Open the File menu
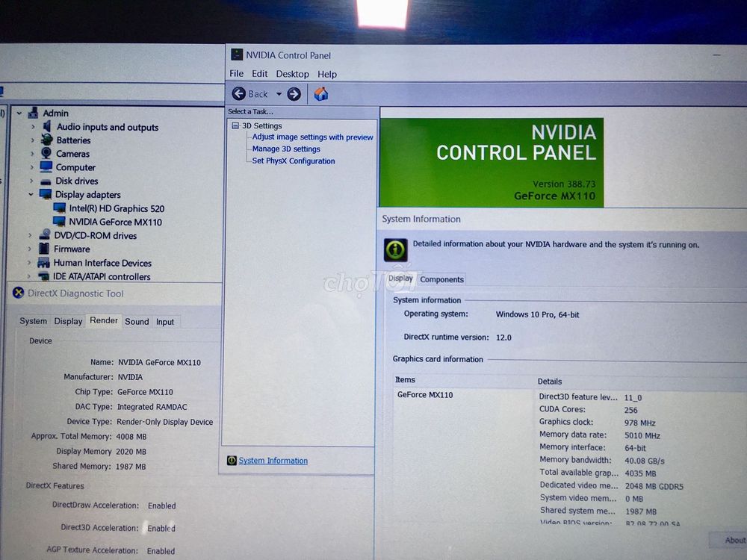The width and height of the screenshot is (747, 560). [236, 74]
